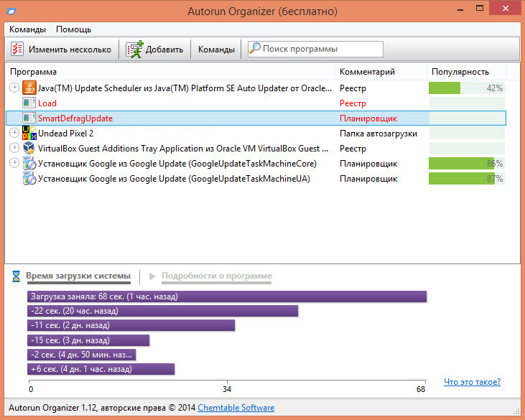Image resolution: width=525 pixels, height=420 pixels.
Task: Click the GoogleUpdateTaskMachineUA installer icon
Action: pos(29,178)
